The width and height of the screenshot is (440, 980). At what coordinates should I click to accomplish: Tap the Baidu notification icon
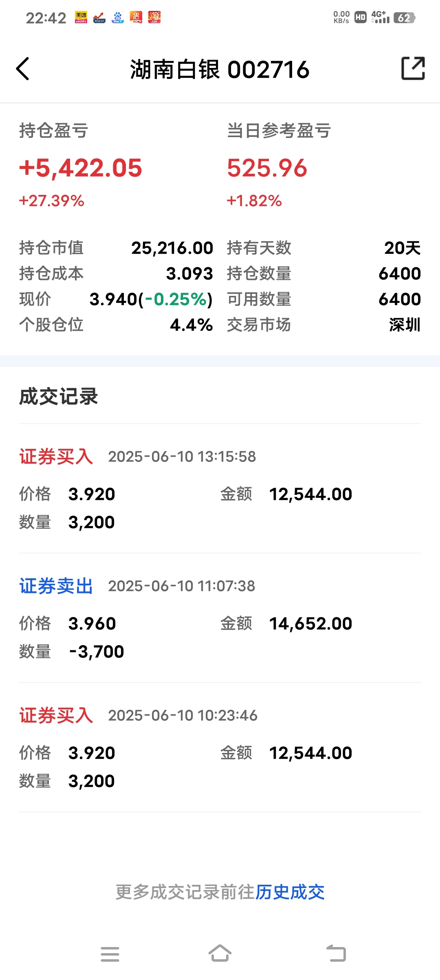(x=118, y=17)
